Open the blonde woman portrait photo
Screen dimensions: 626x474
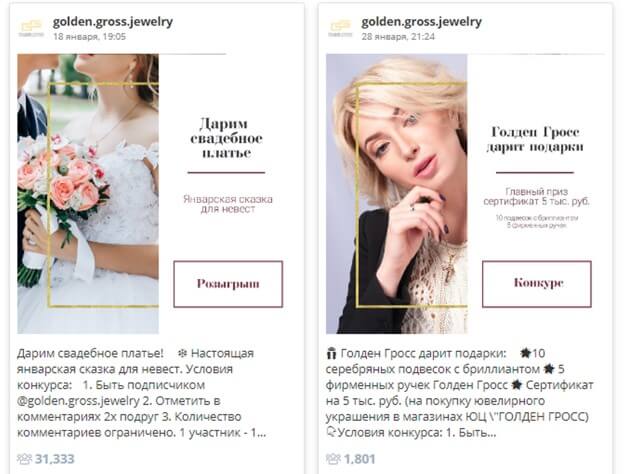396,194
